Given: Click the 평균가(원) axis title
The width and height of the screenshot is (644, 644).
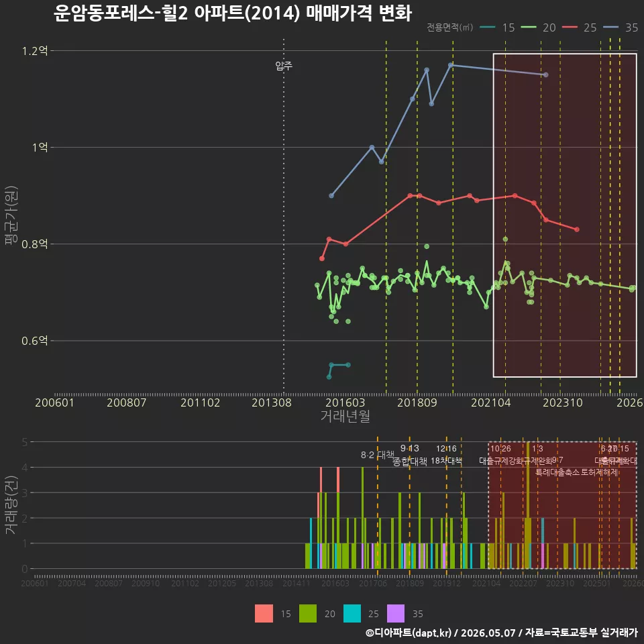Looking at the screenshot, I should 11,215.
